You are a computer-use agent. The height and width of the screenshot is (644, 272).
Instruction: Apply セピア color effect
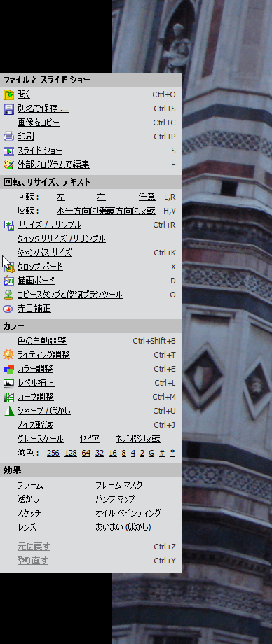point(89,439)
